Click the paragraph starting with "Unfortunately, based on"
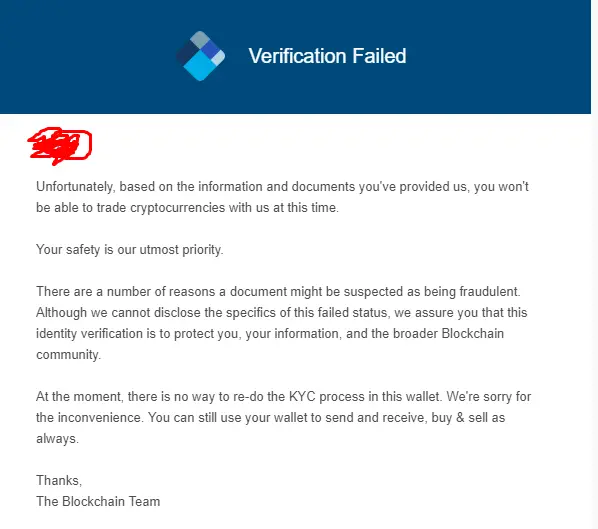This screenshot has width=598, height=529. tap(282, 197)
